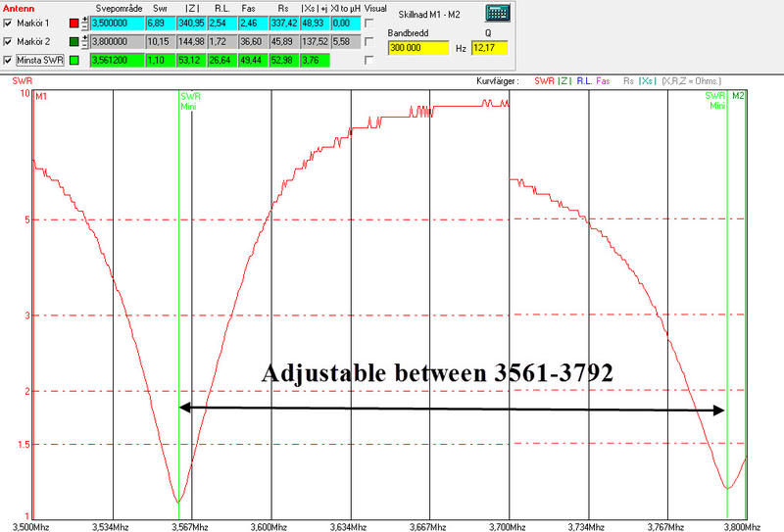This screenshot has height=532, width=784.
Task: Enable the Visual checkbox for Markör 1
Action: [369, 23]
